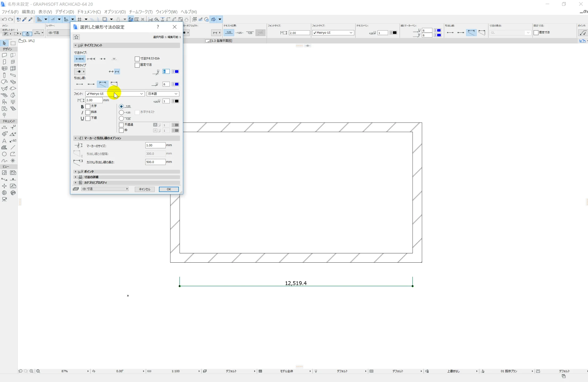
Task: Choose the Column tool
Action: 4,75
